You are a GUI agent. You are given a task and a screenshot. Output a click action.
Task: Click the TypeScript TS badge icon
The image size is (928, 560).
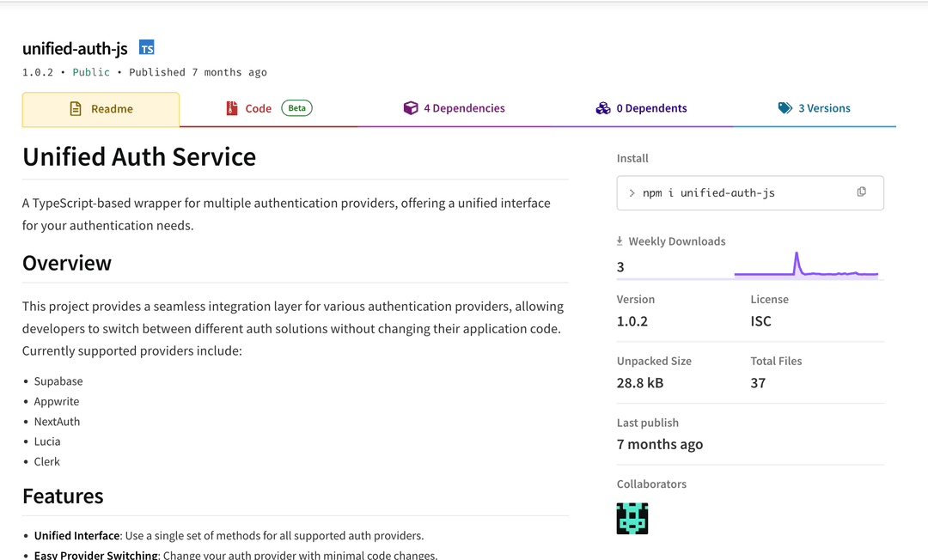coord(147,48)
